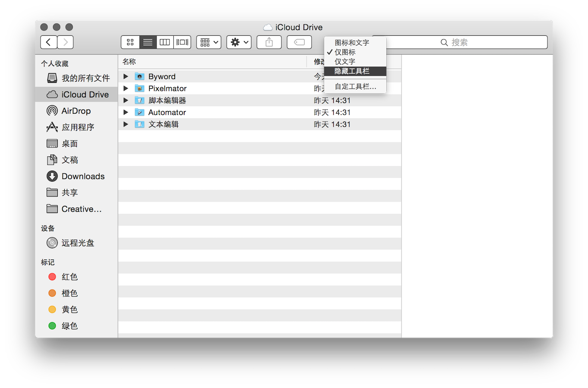Screen dimensions: 588x388
Task: Open Downloads in the sidebar
Action: [x=77, y=176]
